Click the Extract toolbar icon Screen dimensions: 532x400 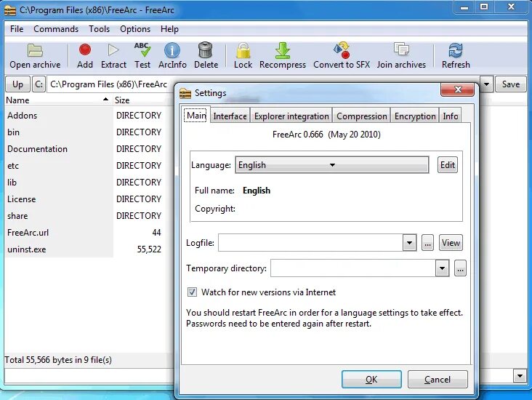click(113, 50)
